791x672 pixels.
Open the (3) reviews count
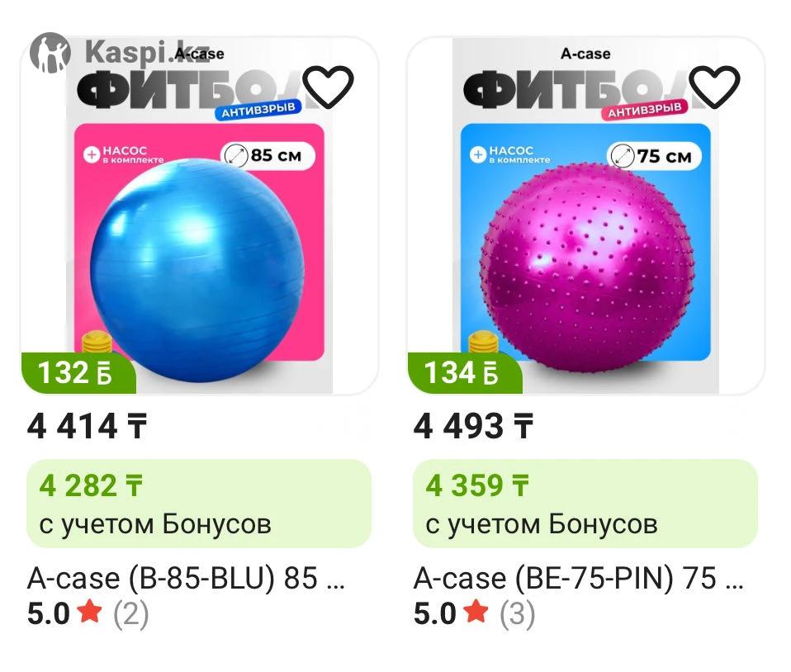pos(517,614)
